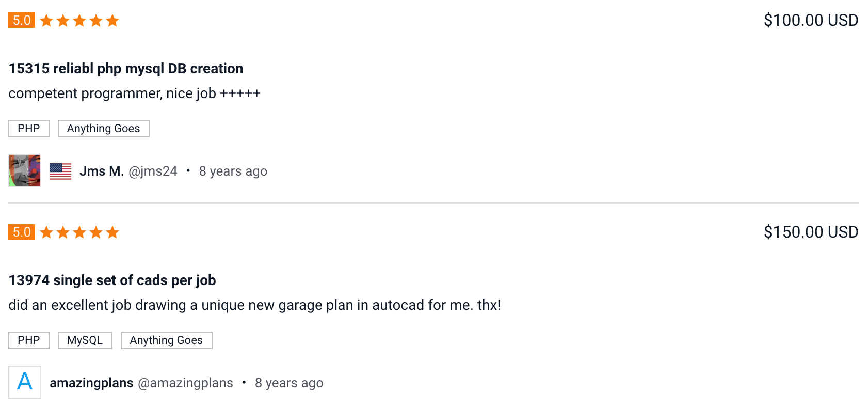Image resolution: width=868 pixels, height=407 pixels.
Task: Click Jms M. profile avatar image
Action: tap(25, 170)
